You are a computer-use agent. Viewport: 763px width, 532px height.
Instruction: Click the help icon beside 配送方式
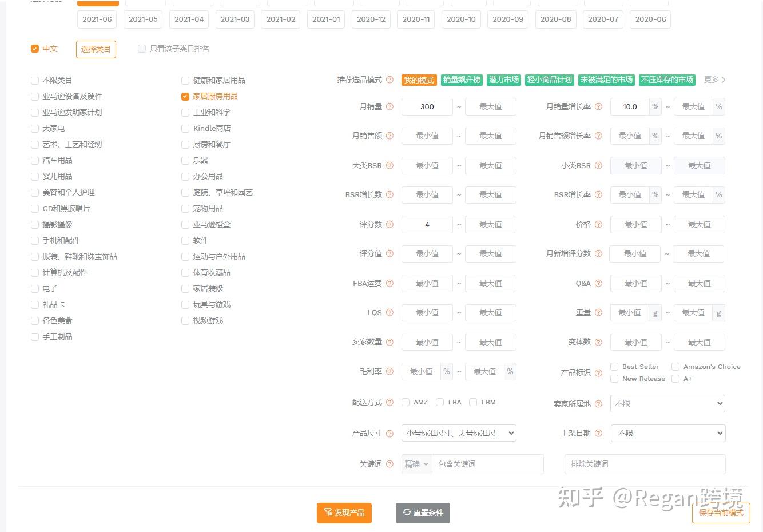pos(390,402)
